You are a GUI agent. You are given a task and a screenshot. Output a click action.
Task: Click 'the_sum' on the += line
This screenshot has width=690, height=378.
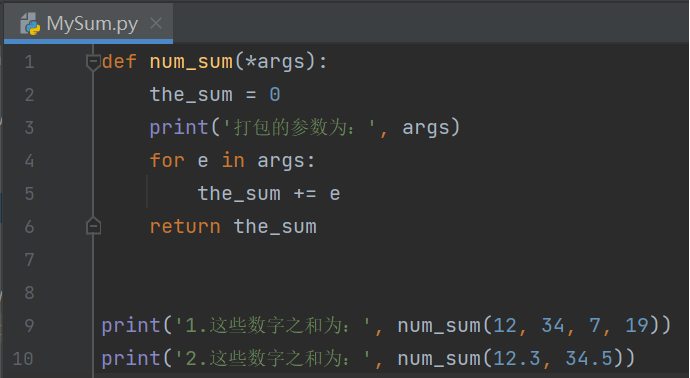(x=239, y=194)
